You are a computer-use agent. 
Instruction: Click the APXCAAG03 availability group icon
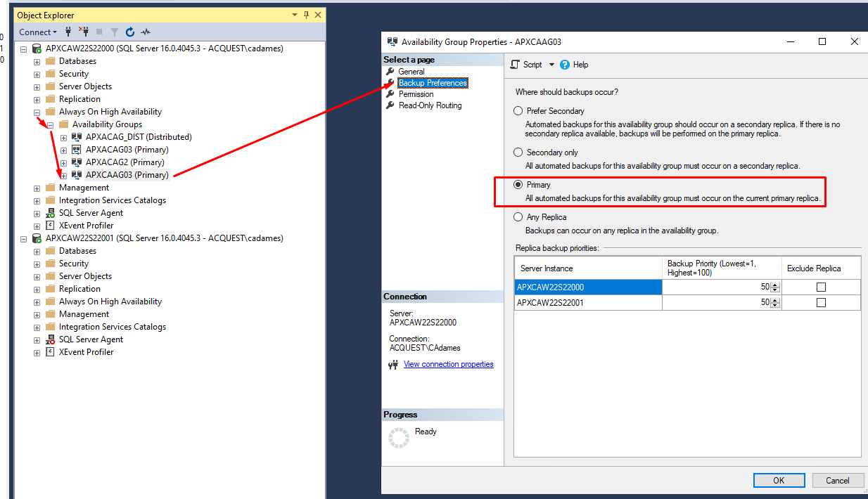pos(77,175)
